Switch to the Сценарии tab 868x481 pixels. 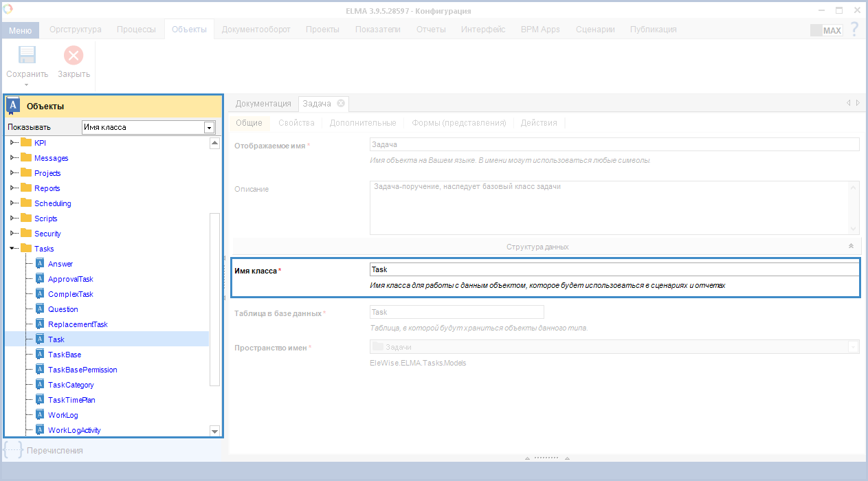point(595,30)
